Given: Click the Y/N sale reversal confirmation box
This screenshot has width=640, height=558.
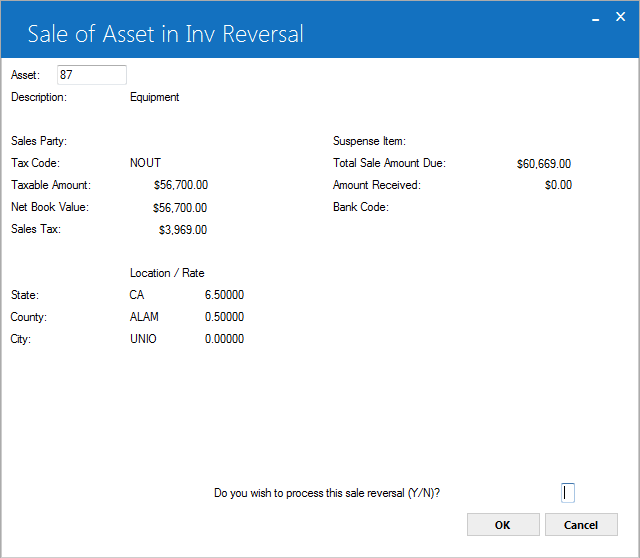Looking at the screenshot, I should tap(567, 493).
